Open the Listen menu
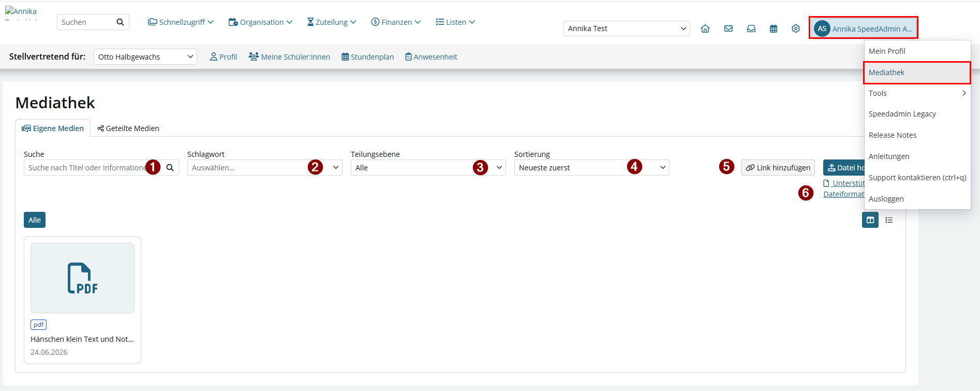Image resolution: width=980 pixels, height=391 pixels. click(x=455, y=22)
